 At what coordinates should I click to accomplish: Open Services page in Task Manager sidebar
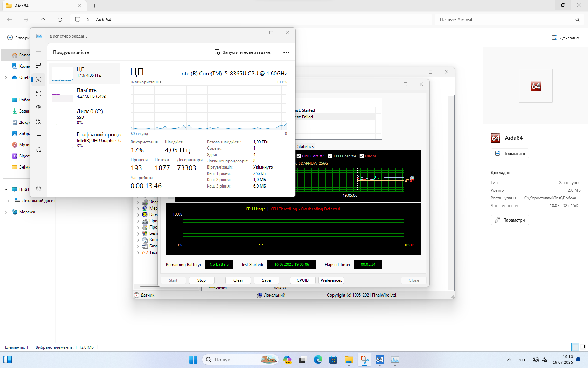coord(38,150)
